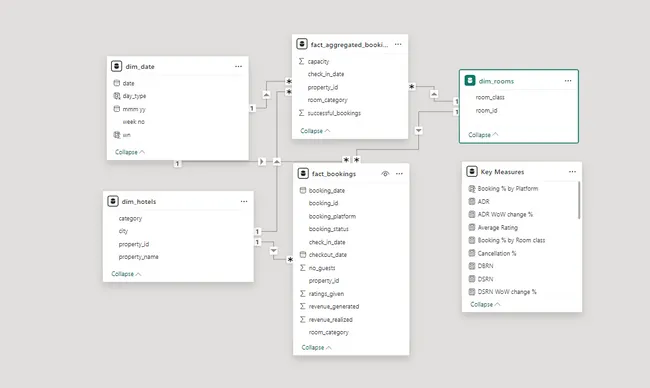This screenshot has width=650, height=388.
Task: Collapse the dim_hotels table
Action: point(126,274)
